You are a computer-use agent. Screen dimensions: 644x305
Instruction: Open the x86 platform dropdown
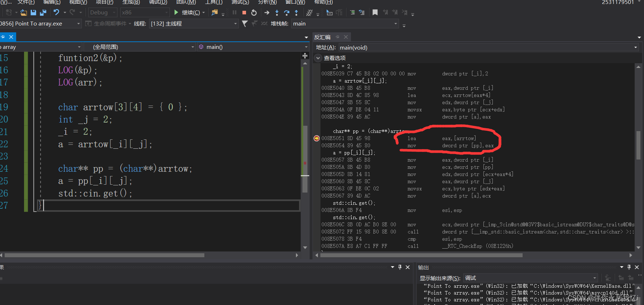click(145, 13)
